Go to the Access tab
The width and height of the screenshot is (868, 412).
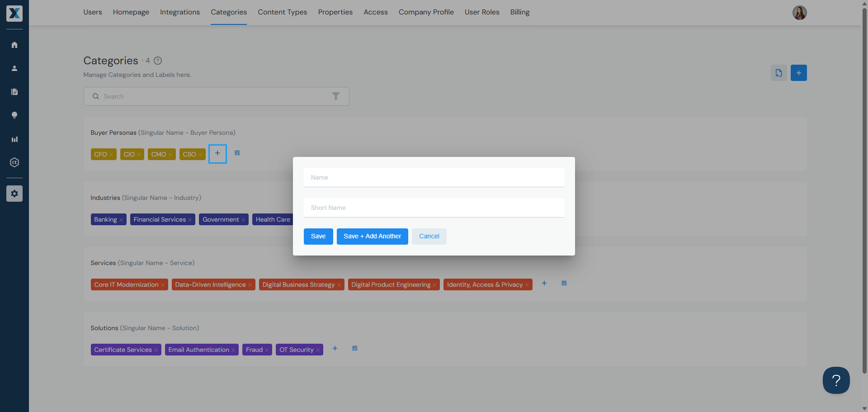(x=376, y=12)
